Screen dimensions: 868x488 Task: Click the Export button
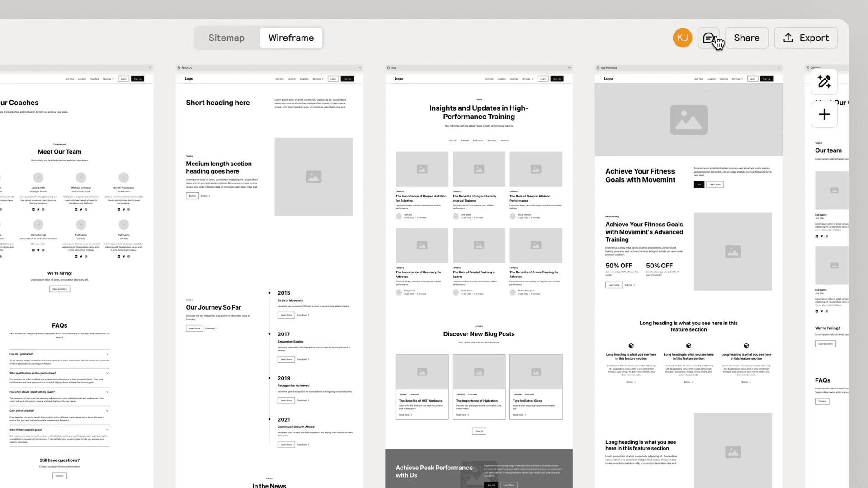click(806, 38)
